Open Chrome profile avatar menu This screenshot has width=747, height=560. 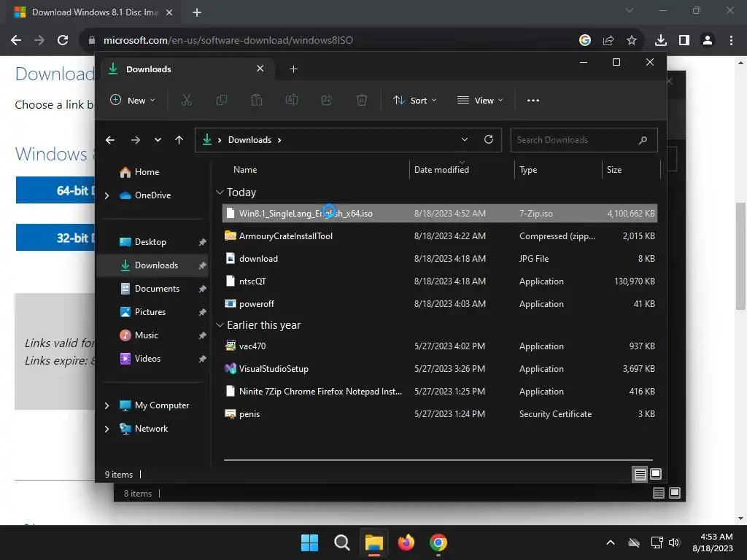[708, 41]
